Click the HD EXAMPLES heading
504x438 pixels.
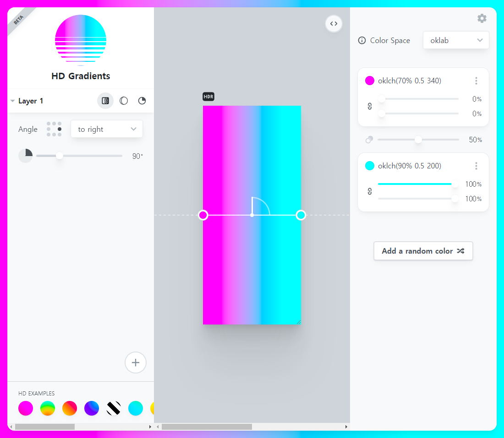pyautogui.click(x=36, y=393)
